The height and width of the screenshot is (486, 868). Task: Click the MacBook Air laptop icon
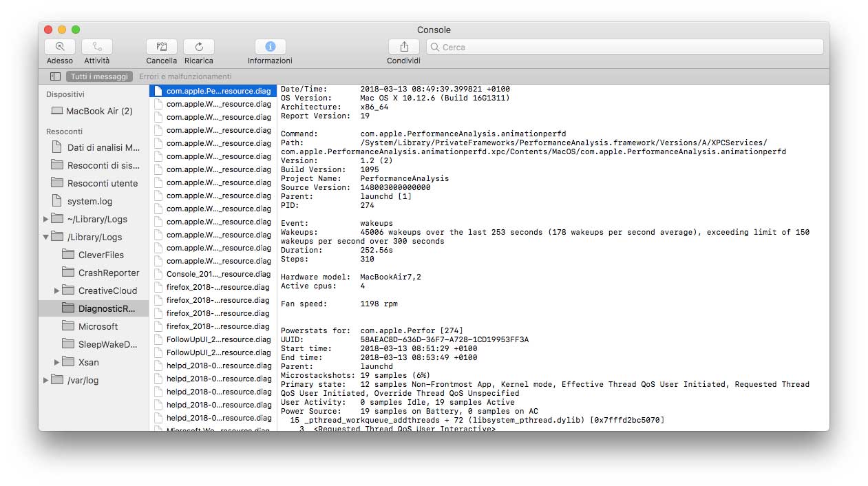click(57, 111)
